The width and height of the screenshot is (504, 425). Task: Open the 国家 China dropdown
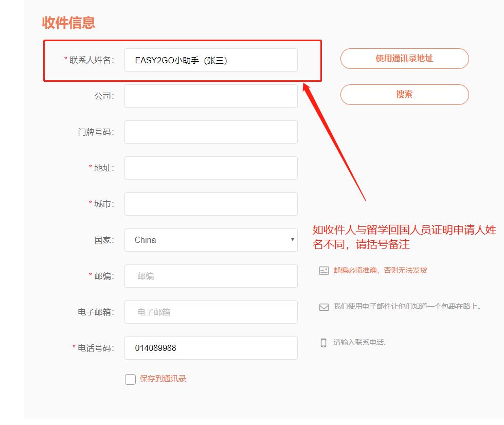(x=211, y=240)
